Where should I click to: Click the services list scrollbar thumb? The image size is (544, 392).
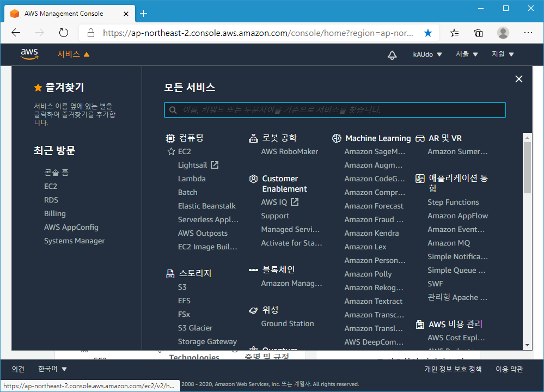527,167
